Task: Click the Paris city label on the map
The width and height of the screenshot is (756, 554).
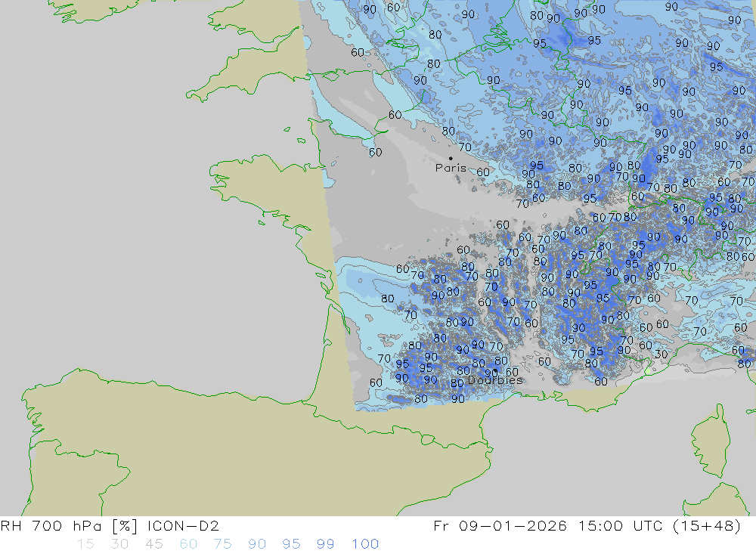Action: click(x=451, y=168)
